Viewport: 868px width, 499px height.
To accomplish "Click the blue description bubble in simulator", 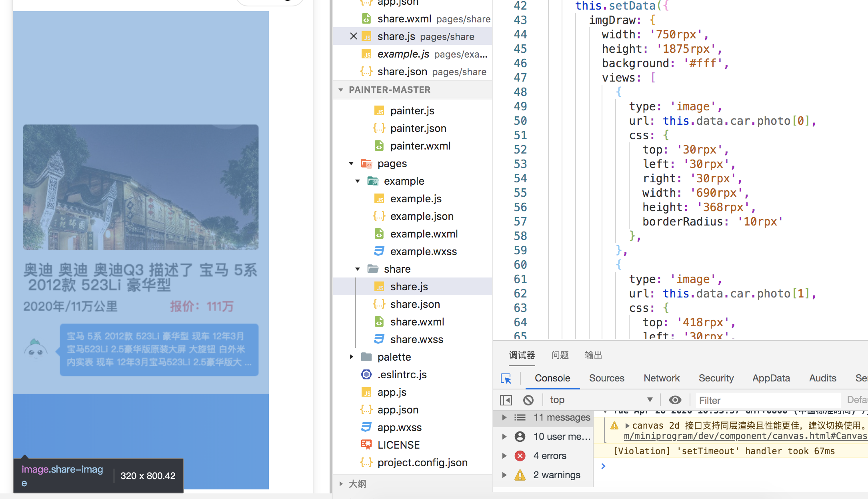I will click(159, 350).
